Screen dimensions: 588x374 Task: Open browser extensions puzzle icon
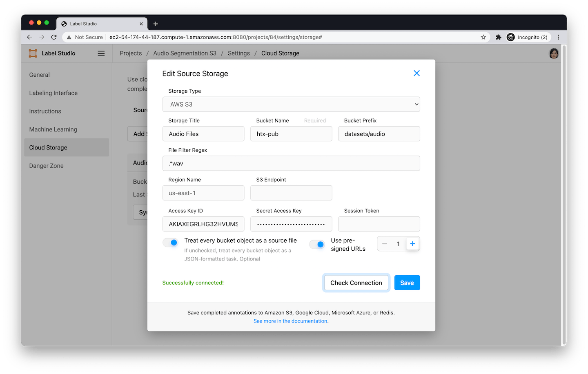[x=498, y=37]
